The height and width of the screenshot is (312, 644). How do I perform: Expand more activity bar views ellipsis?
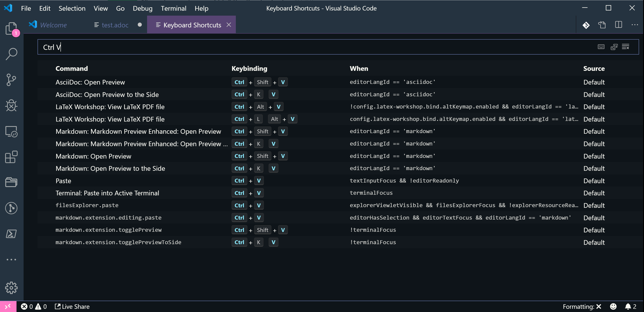tap(11, 260)
